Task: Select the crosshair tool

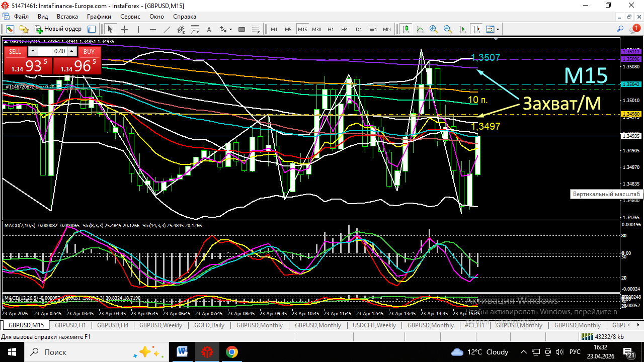Action: [x=124, y=29]
